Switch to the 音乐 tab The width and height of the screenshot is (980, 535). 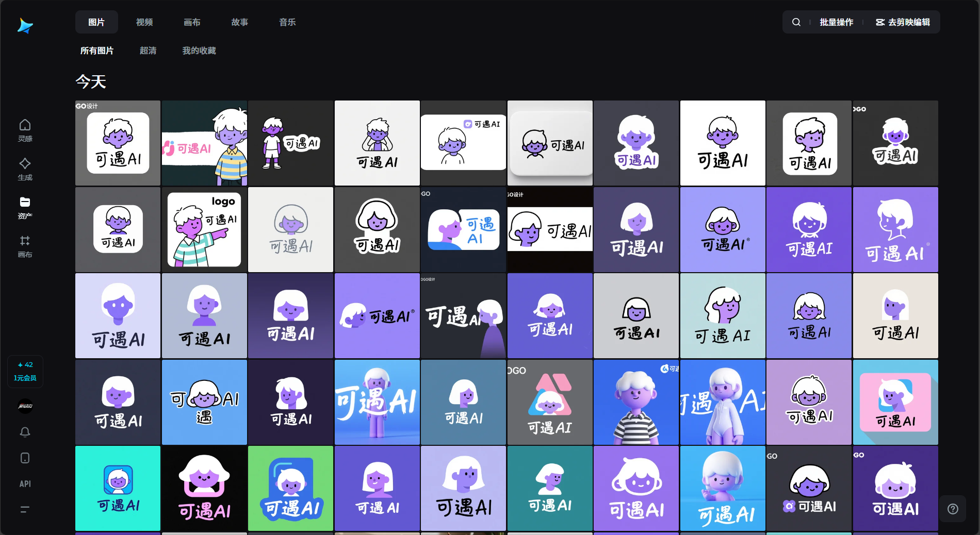click(287, 22)
